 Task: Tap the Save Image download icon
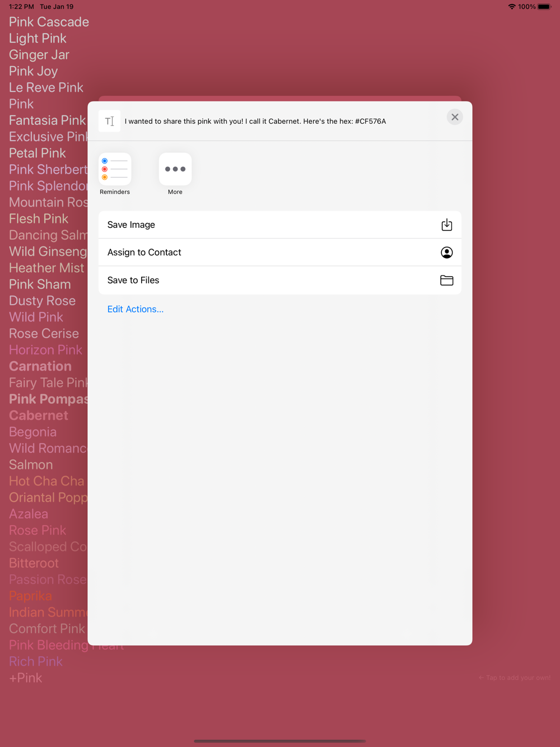click(446, 225)
